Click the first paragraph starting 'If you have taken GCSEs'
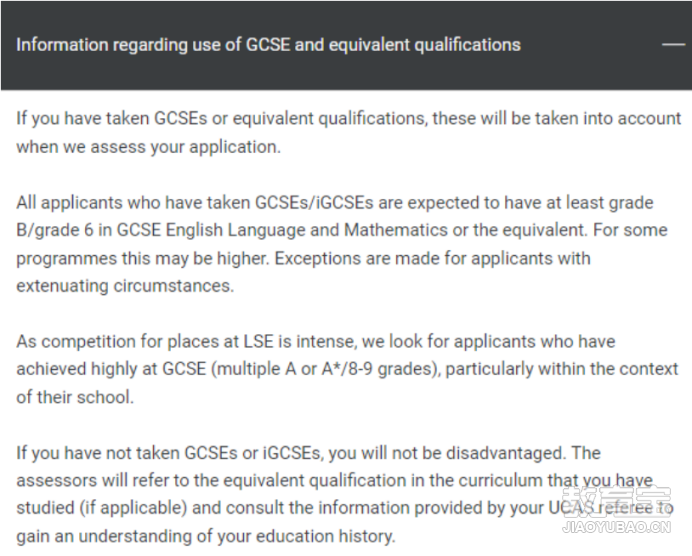Image resolution: width=692 pixels, height=556 pixels. click(x=349, y=132)
